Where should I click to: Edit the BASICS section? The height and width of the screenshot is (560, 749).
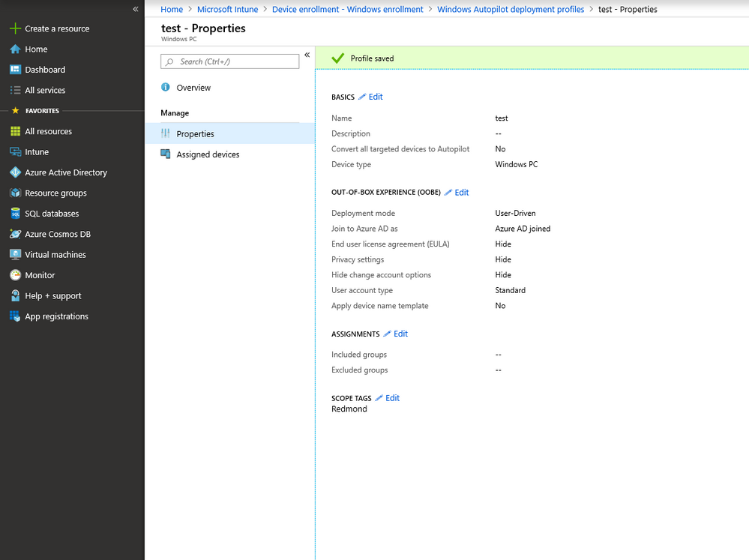click(x=376, y=97)
